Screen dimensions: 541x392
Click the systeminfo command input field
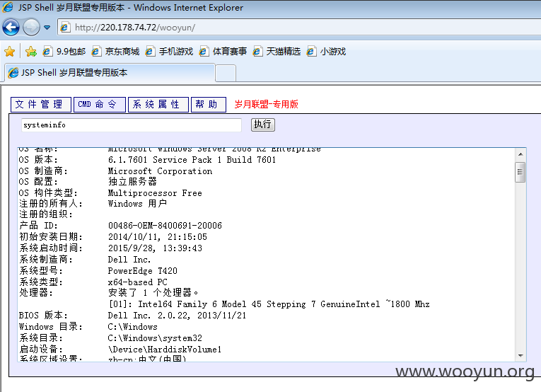[132, 125]
